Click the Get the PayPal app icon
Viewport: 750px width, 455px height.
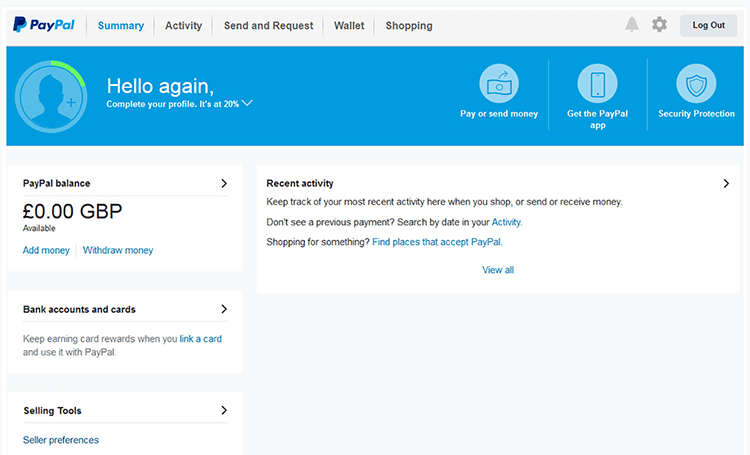click(597, 84)
